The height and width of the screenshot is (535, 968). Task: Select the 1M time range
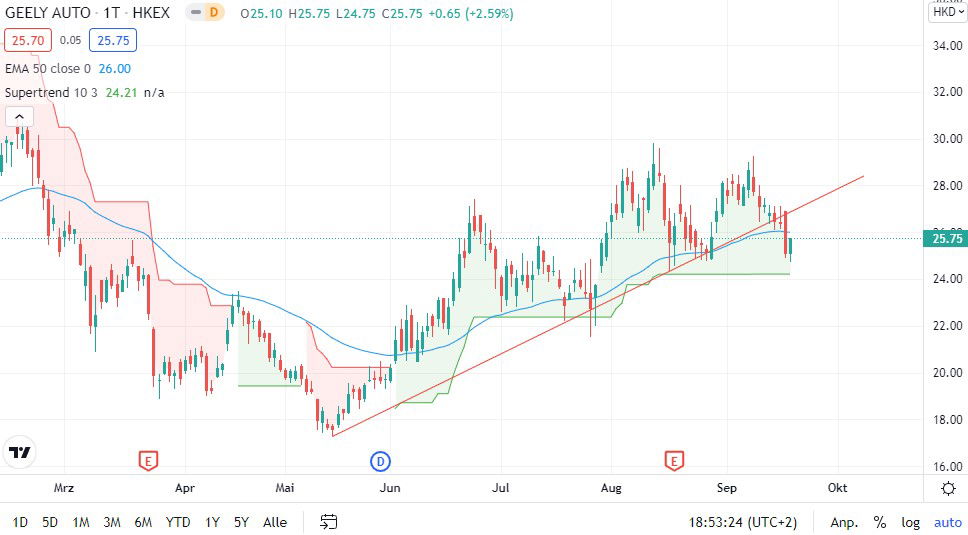click(x=81, y=522)
